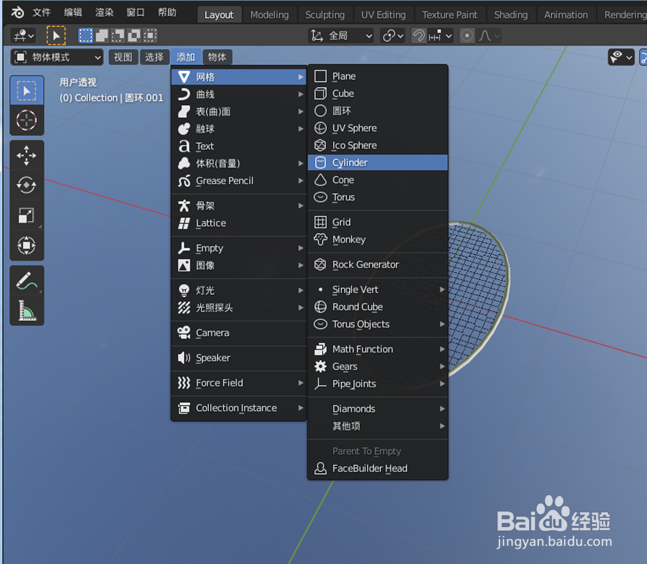Choose the invert selection mode icon
The width and height of the screenshot is (647, 564).
pyautogui.click(x=134, y=35)
